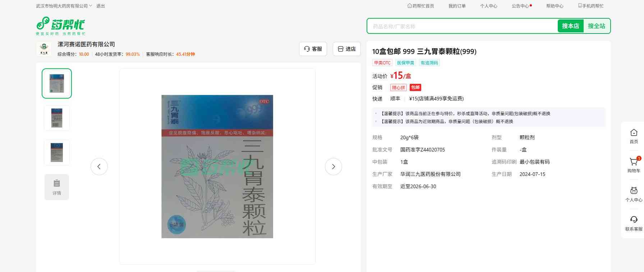Viewport: 644px width, 272px height.
Task: Select the second product thumbnail
Action: click(57, 118)
